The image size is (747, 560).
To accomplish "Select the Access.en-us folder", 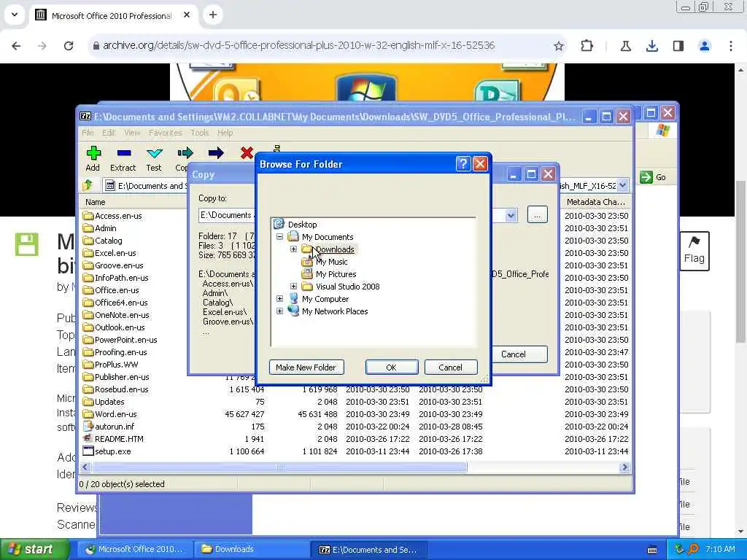I will [112, 215].
